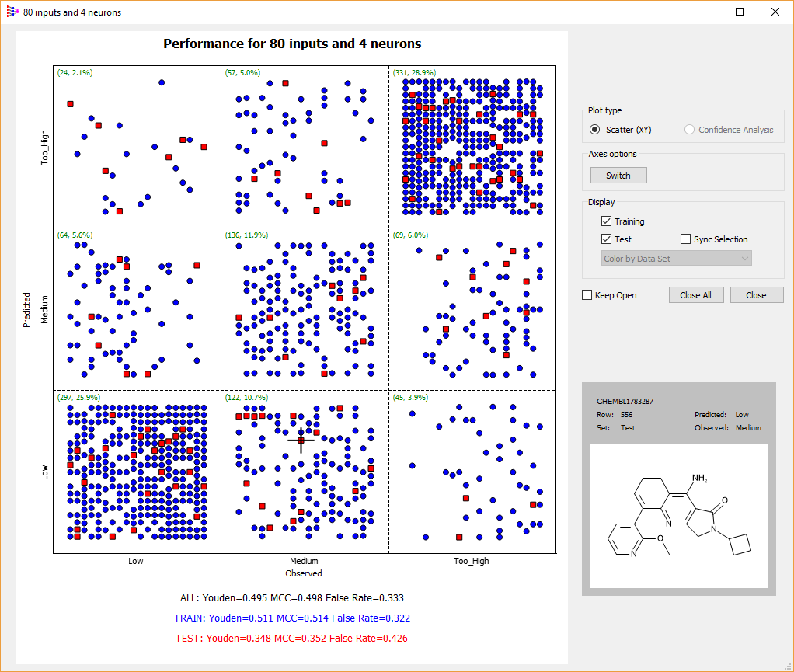Click the Close All button

point(696,295)
